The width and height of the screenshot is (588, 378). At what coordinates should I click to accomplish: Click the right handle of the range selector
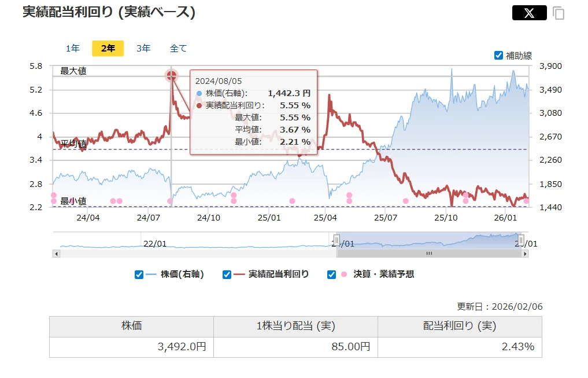521,240
